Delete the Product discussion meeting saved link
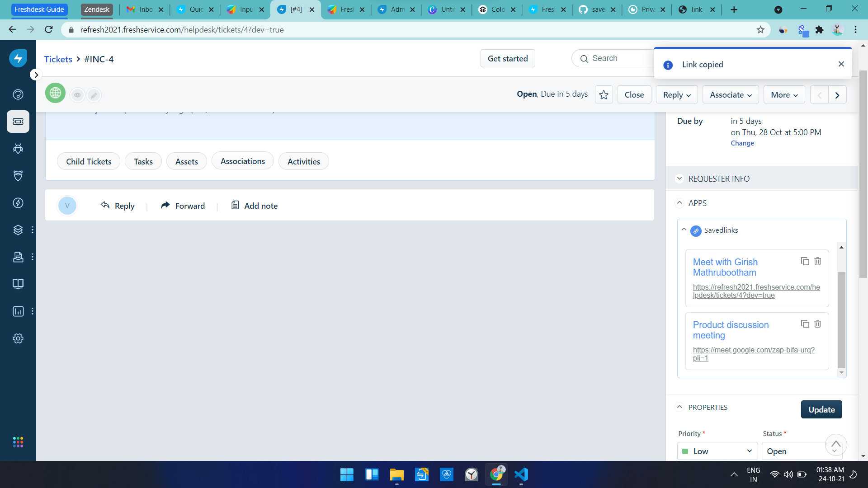 coord(817,324)
